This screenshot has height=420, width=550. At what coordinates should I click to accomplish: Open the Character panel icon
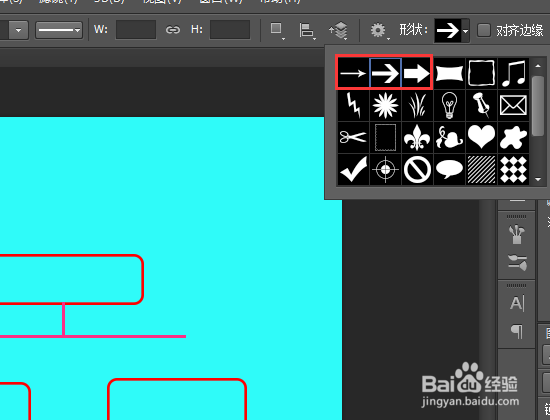[517, 303]
